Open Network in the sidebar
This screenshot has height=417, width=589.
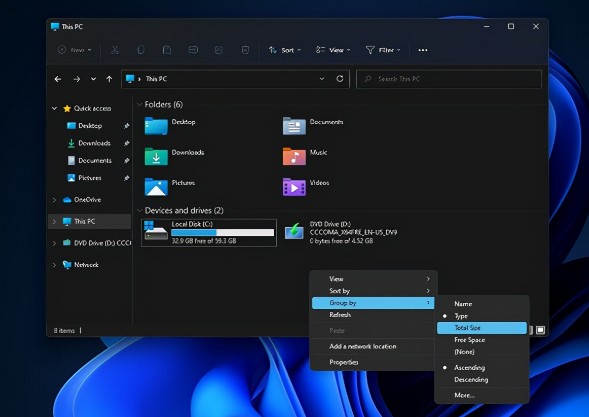coord(86,265)
